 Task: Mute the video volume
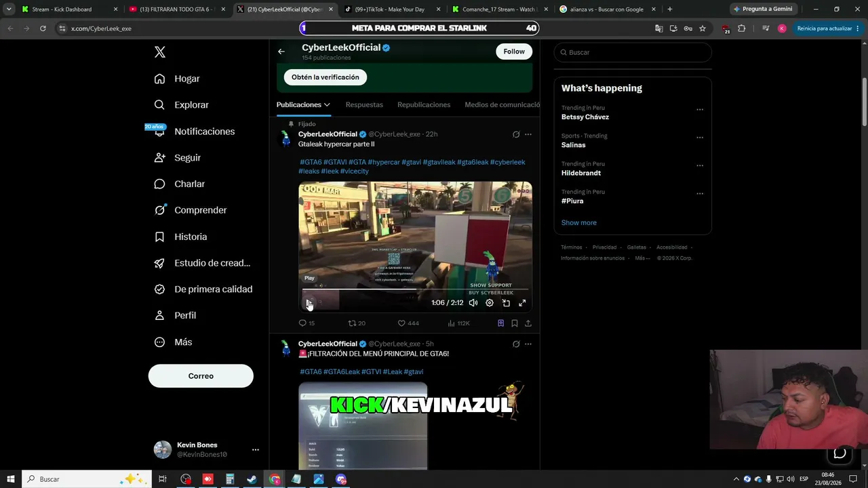pos(473,303)
